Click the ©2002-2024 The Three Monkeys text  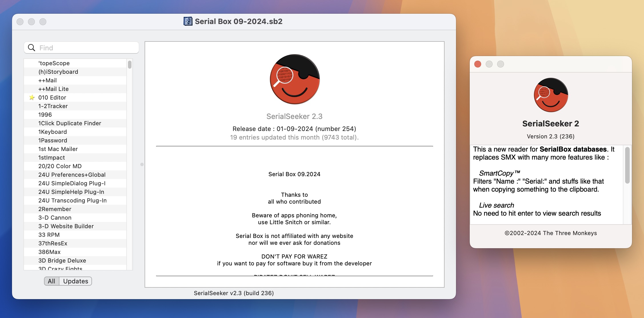click(551, 233)
